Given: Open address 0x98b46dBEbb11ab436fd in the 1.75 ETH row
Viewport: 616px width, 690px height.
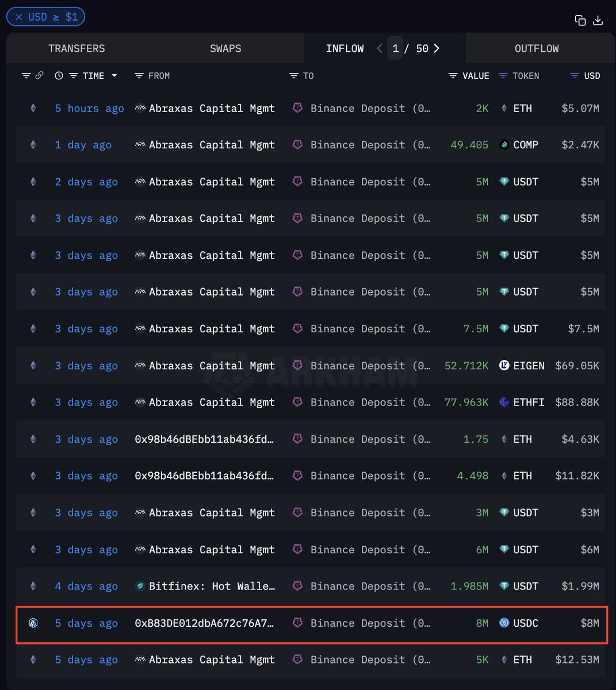Looking at the screenshot, I should 204,439.
